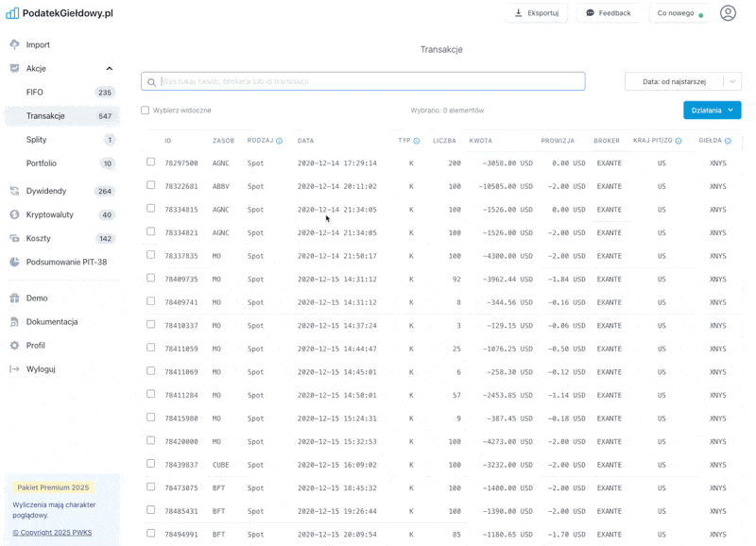Click the PodatekGiełdowy.pl logo icon
756x546 pixels.
(x=12, y=13)
